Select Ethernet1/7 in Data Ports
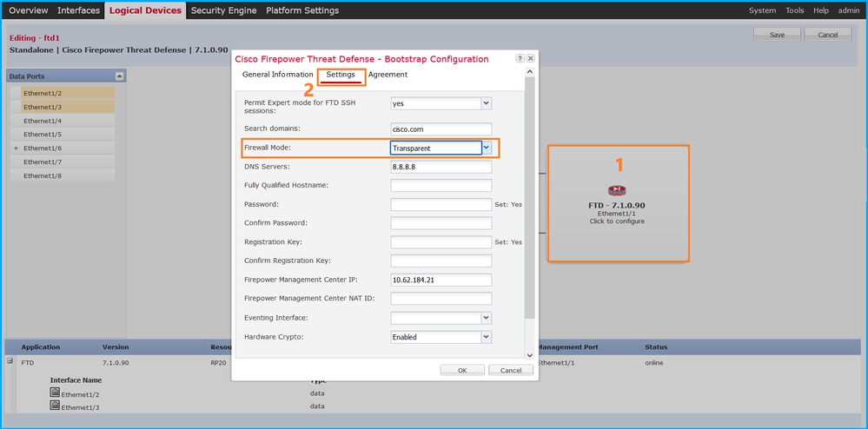 tap(68, 162)
